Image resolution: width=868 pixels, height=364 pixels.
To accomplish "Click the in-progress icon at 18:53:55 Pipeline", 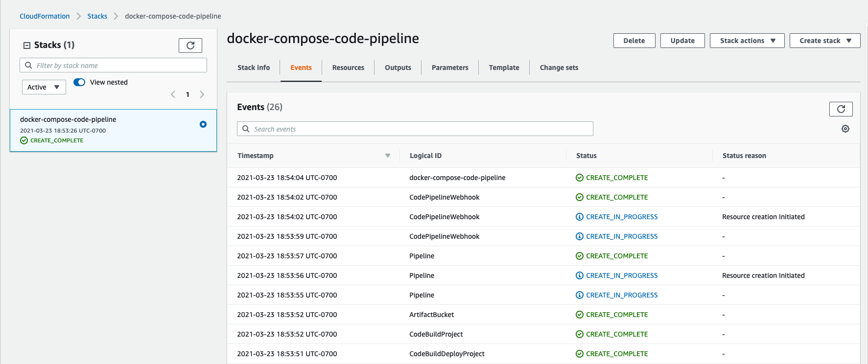I will click(580, 295).
